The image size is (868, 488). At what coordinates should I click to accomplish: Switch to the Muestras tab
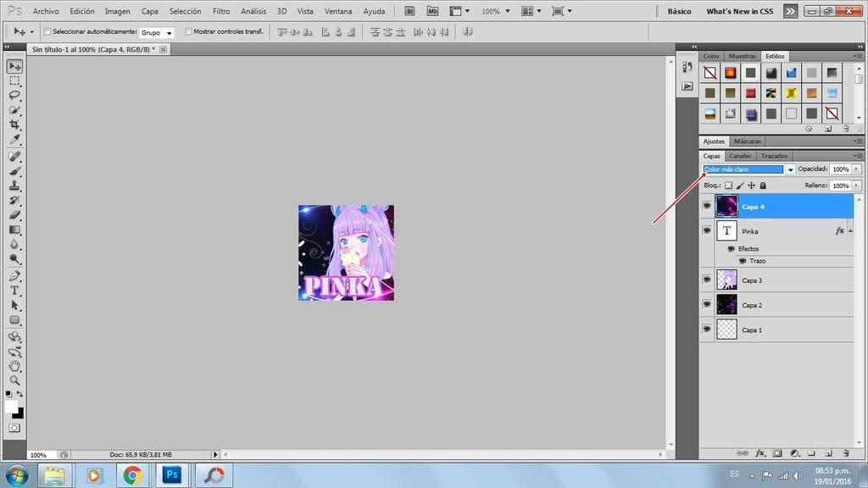[743, 56]
